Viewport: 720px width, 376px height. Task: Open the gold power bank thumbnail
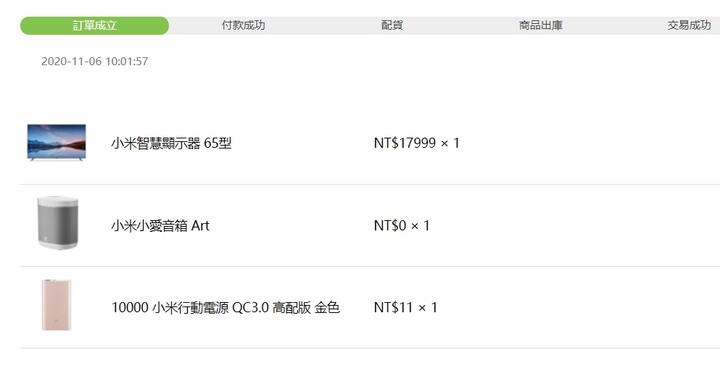(56, 304)
